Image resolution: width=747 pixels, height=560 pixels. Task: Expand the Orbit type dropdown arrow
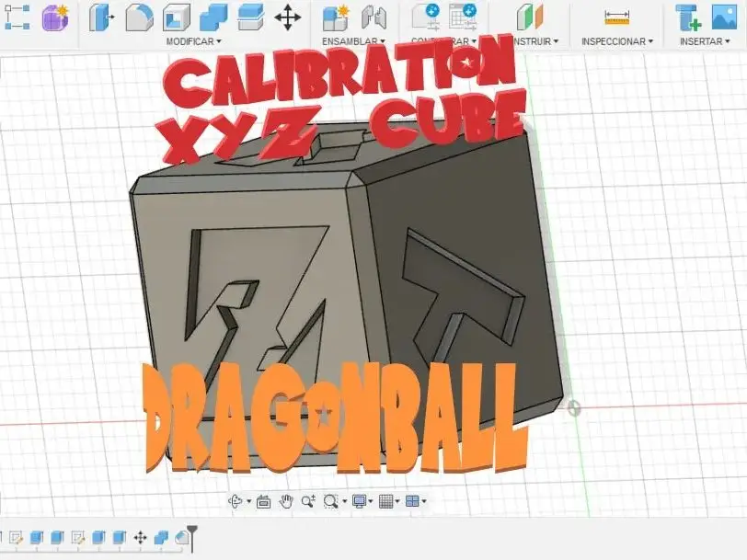tap(248, 501)
